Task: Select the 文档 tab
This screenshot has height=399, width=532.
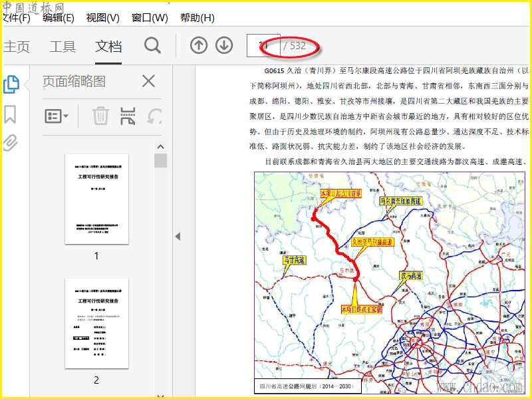Action: click(x=108, y=47)
